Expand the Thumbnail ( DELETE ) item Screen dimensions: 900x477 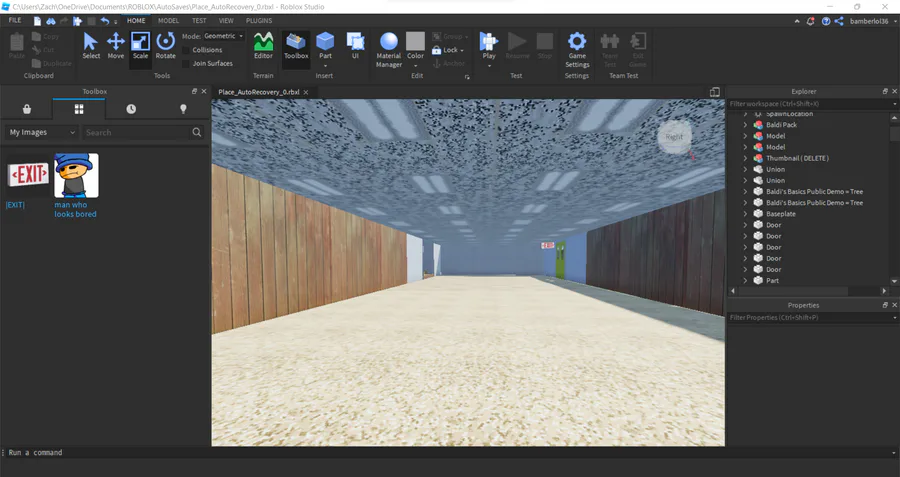point(745,158)
